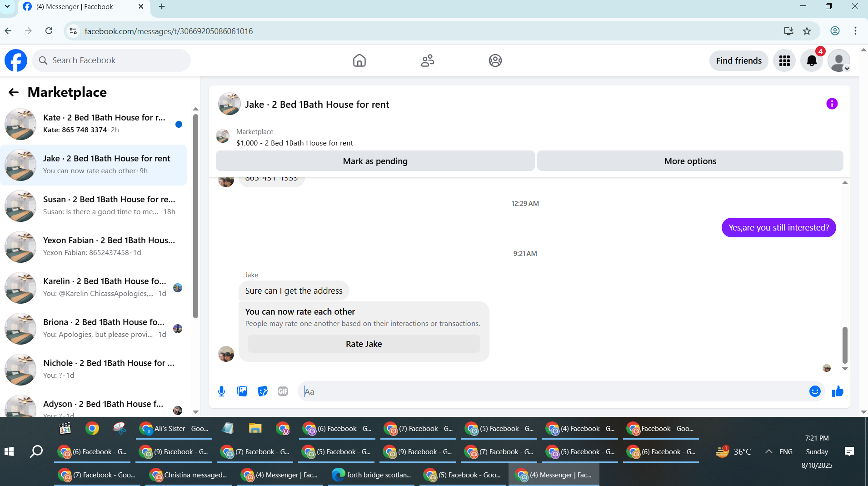Open the tab search dropdown arrow

point(7,6)
